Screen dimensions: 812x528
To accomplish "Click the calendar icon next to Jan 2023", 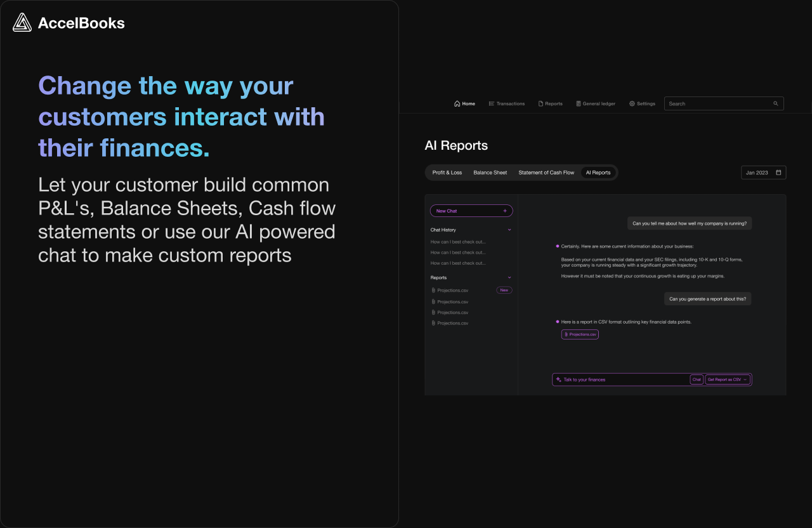I will tap(778, 173).
